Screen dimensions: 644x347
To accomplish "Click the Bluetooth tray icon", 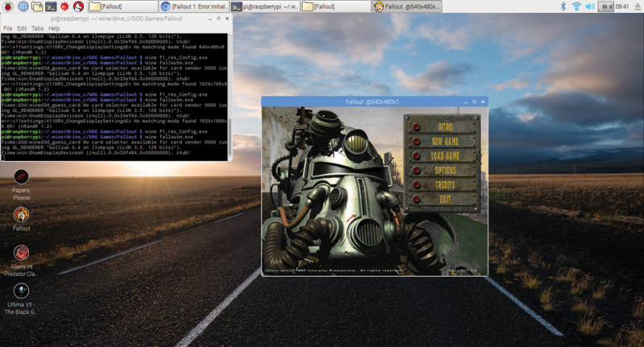I will pos(561,6).
